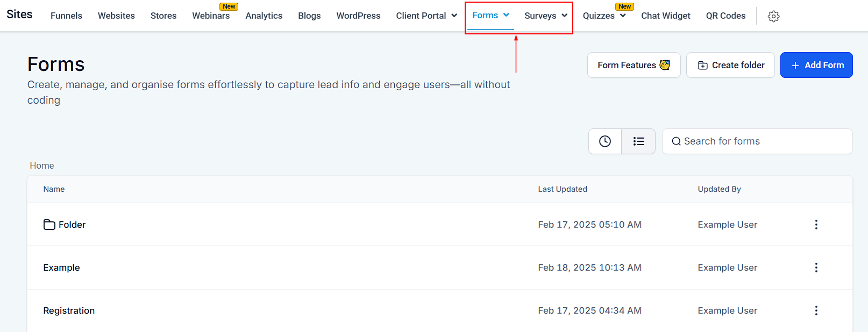Open the Webinars tab
Image resolution: width=868 pixels, height=332 pixels.
coord(211,16)
